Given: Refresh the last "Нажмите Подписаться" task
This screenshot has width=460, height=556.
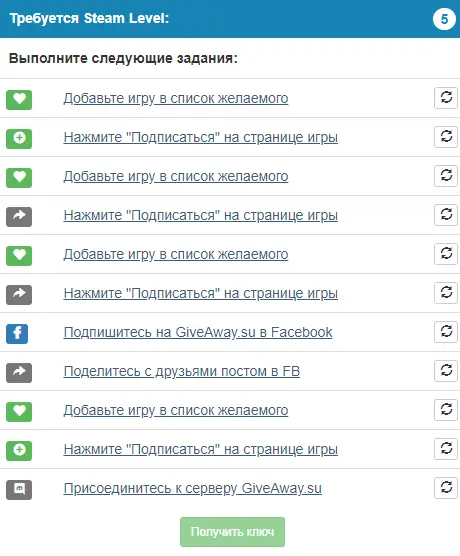Looking at the screenshot, I should point(446,449).
